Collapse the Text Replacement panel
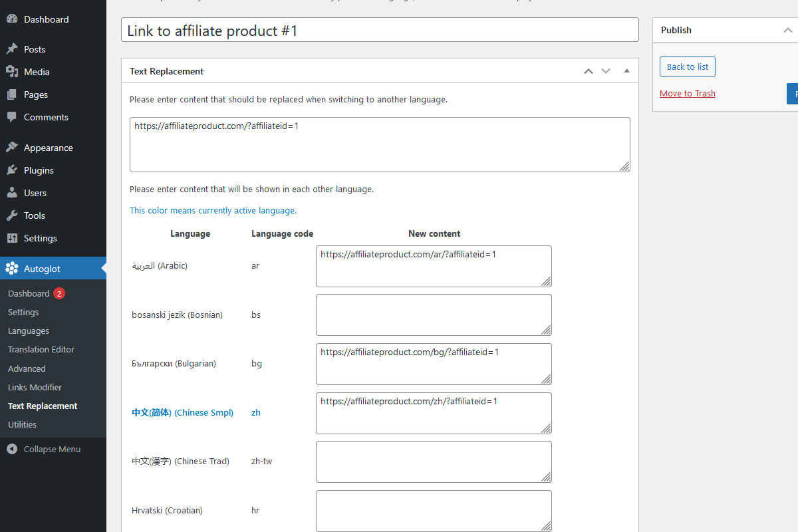798x532 pixels. (x=626, y=71)
